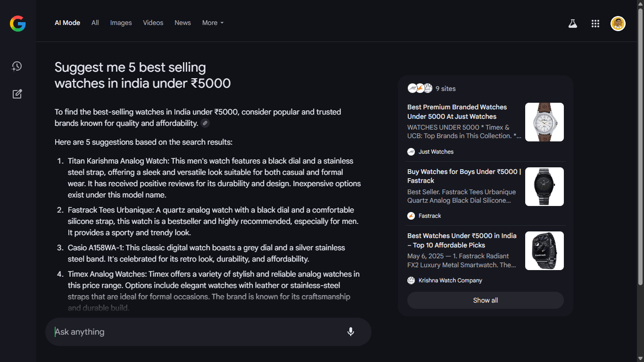Viewport: 644px width, 362px height.
Task: Click the Show all button
Action: [486, 300]
